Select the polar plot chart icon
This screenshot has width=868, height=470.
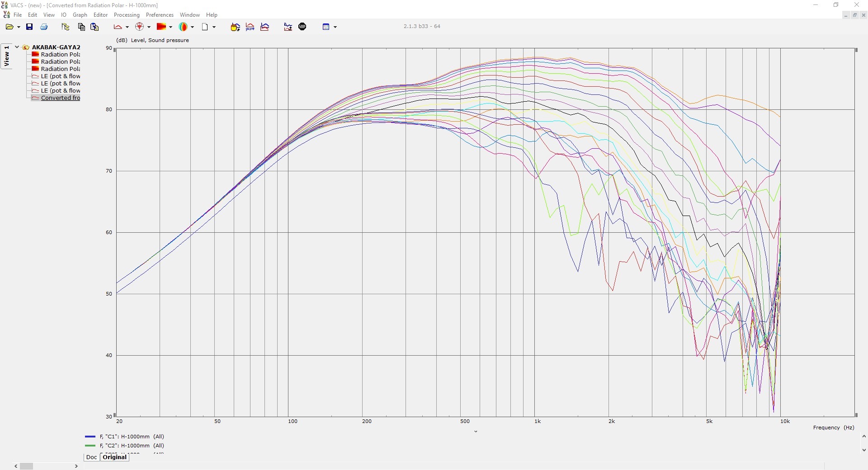pos(140,27)
